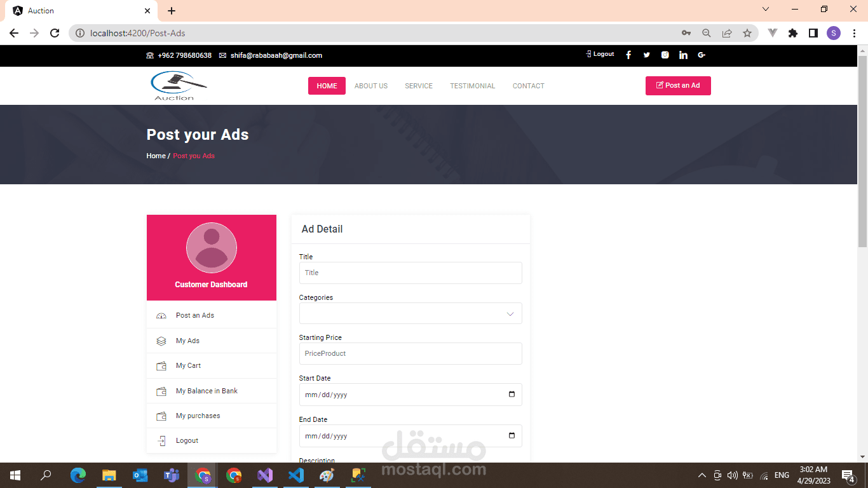The height and width of the screenshot is (488, 868).
Task: Select HOME in the navigation menu
Action: click(327, 86)
